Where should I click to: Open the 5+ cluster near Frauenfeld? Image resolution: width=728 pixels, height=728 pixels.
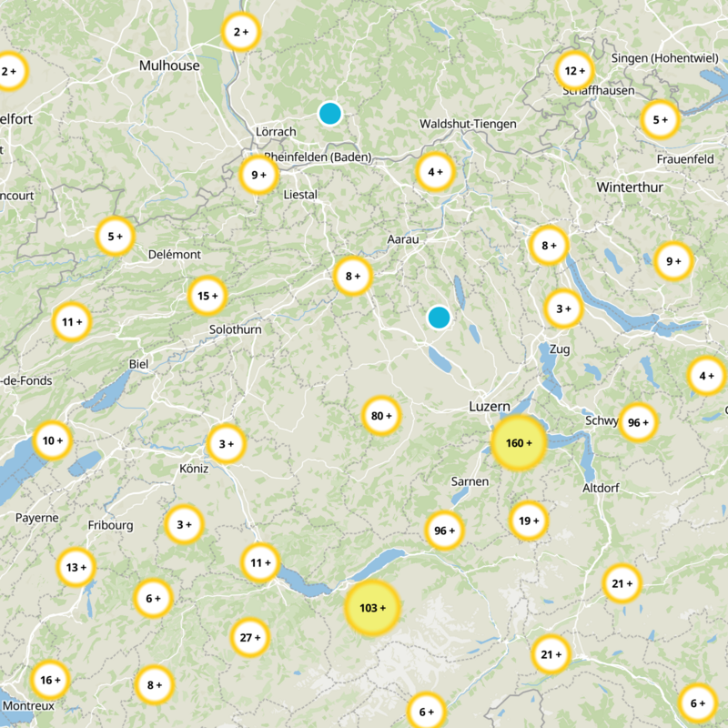click(x=660, y=119)
